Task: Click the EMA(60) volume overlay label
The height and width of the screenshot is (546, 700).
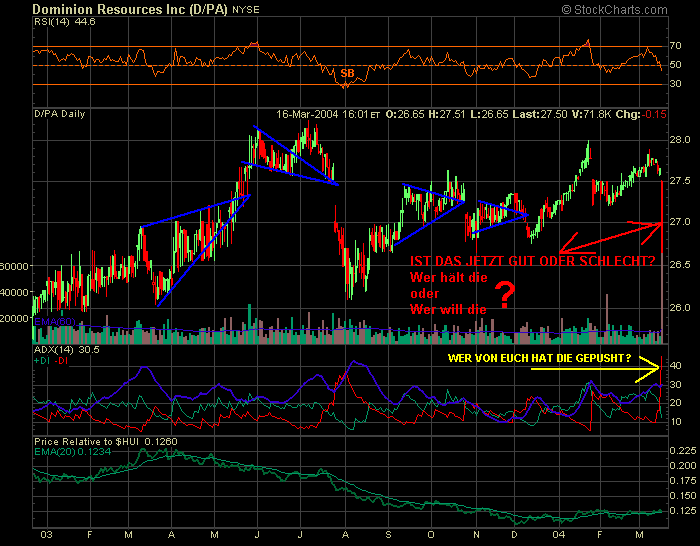Action: pos(54,321)
